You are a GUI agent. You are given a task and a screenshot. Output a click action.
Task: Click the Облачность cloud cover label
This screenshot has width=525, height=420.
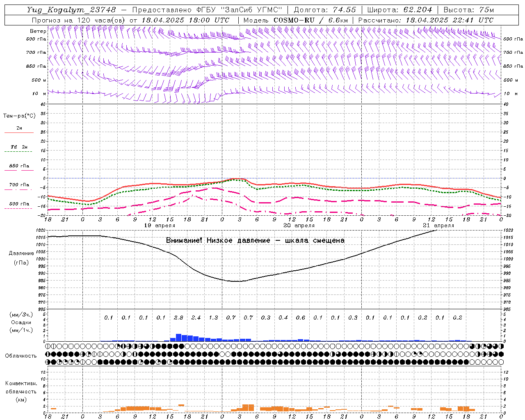[x=21, y=356]
